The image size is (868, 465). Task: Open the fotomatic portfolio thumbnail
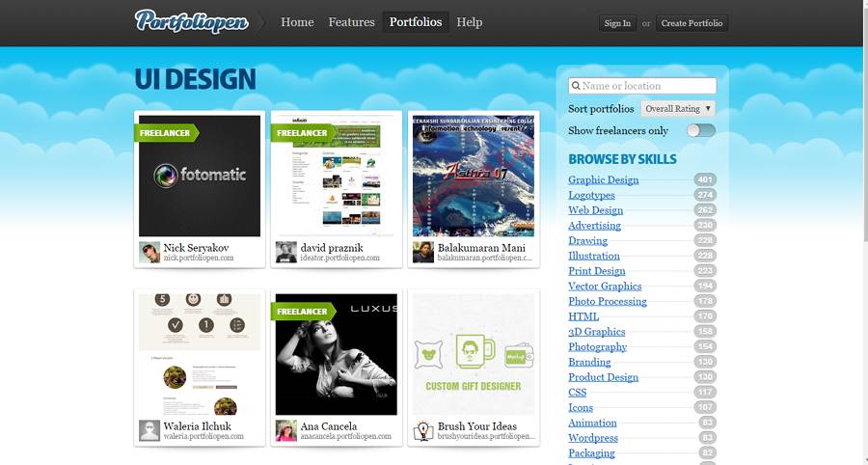coord(200,176)
